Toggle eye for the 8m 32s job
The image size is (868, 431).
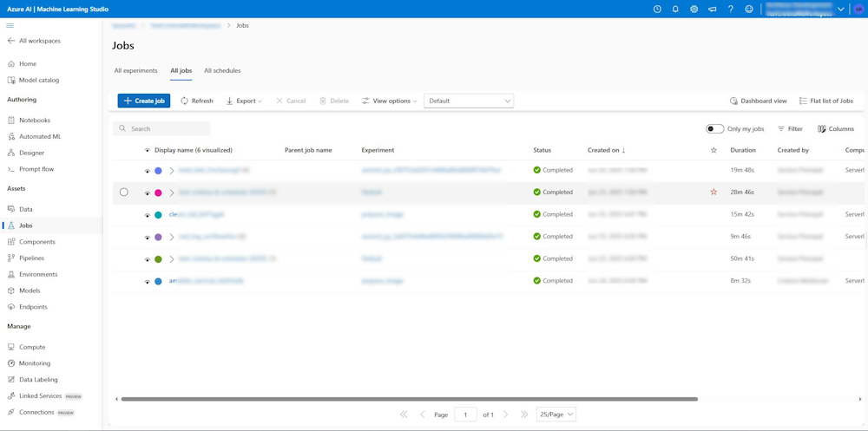coord(148,282)
